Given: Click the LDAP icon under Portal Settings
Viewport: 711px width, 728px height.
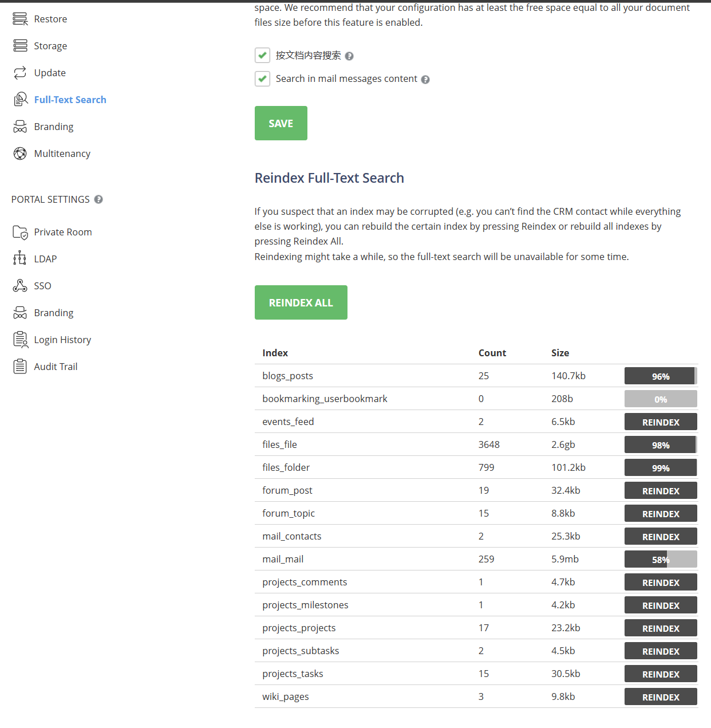Looking at the screenshot, I should 19,258.
